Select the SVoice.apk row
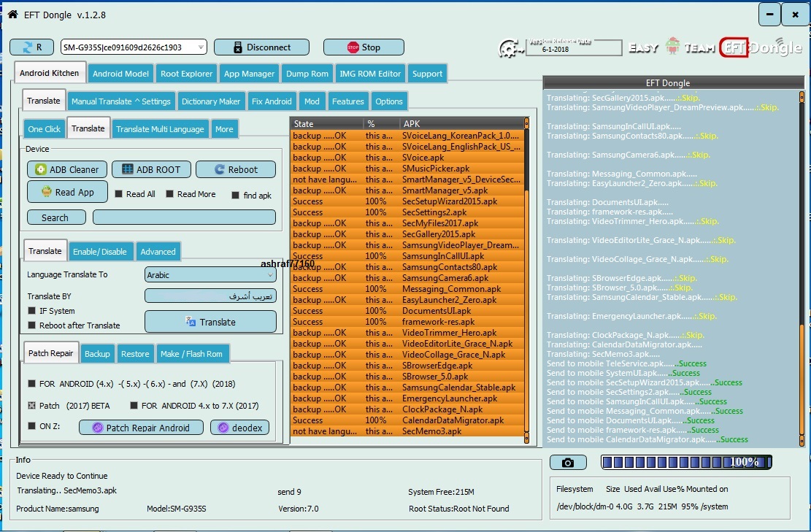The height and width of the screenshot is (532, 811). pyautogui.click(x=407, y=157)
